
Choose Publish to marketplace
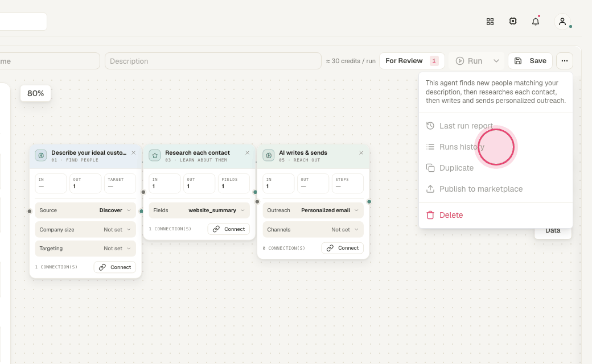tap(496, 189)
